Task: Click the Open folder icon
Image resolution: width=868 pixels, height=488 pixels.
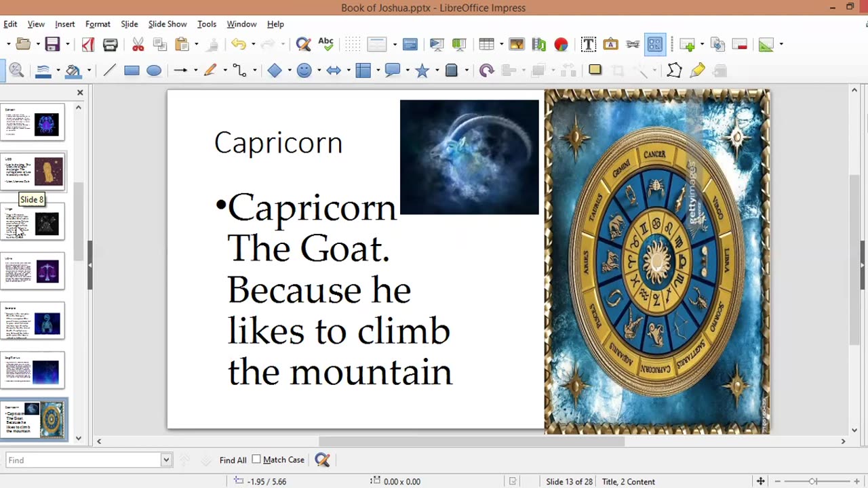Action: point(23,44)
